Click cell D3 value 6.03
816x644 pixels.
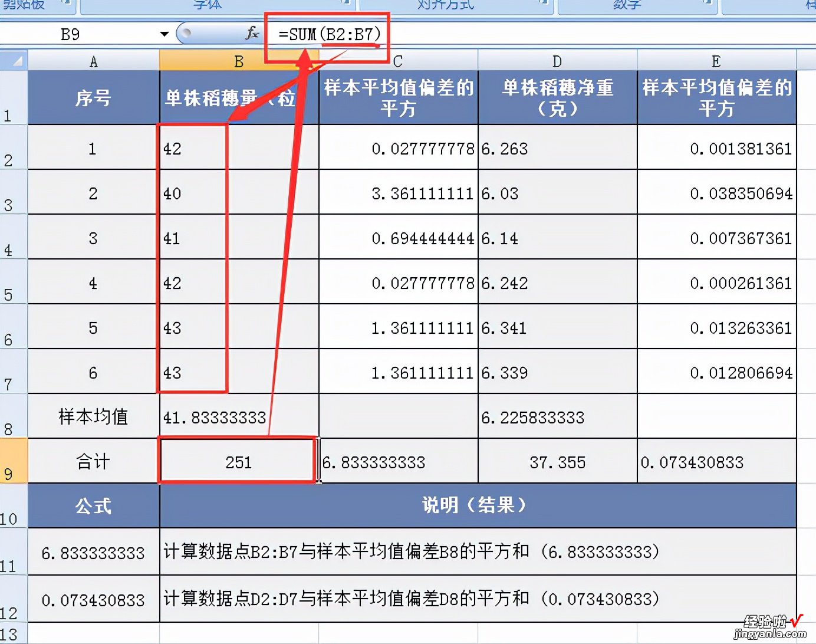click(x=557, y=192)
